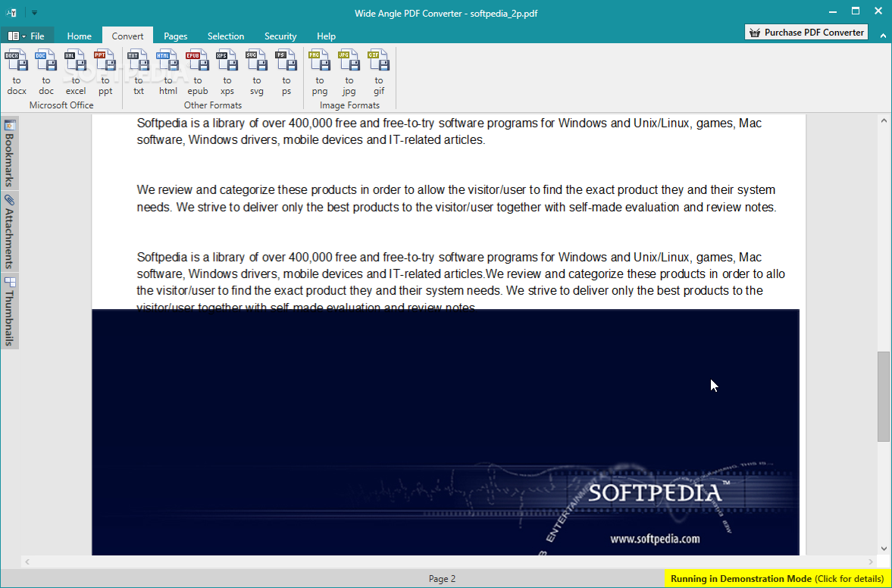This screenshot has height=588, width=892.
Task: Click the Page 2 status indicator
Action: 442,579
